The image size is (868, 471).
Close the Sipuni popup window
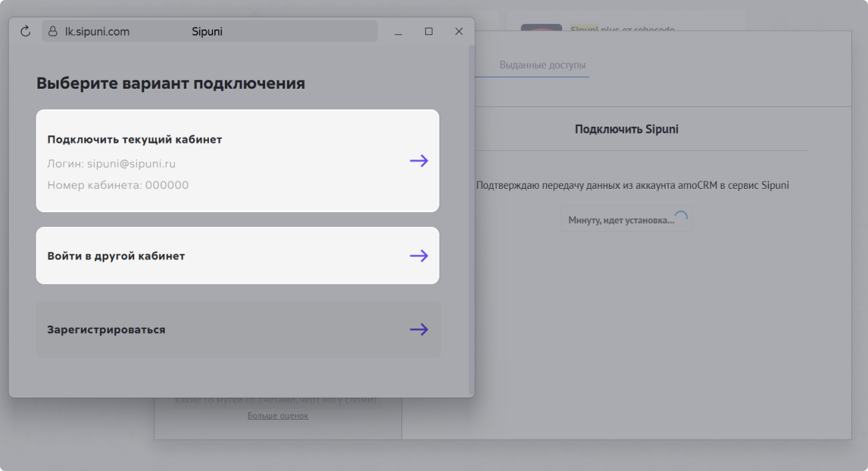pyautogui.click(x=459, y=31)
